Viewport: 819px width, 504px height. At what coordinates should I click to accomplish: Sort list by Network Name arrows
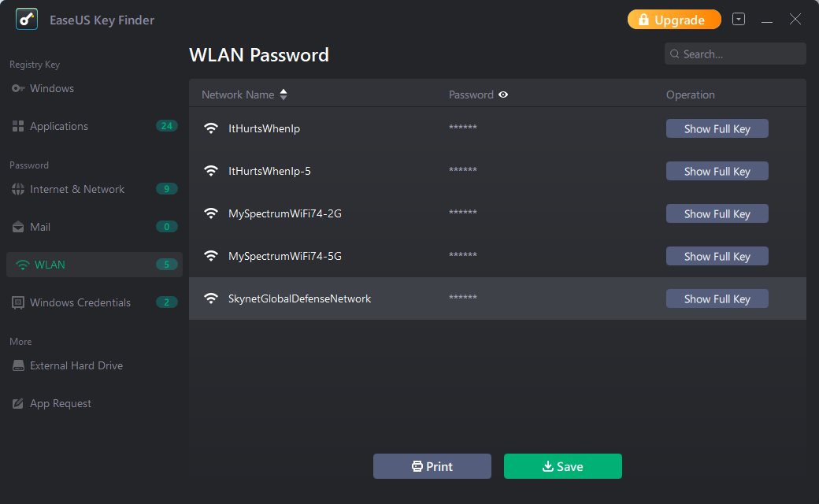pos(283,94)
